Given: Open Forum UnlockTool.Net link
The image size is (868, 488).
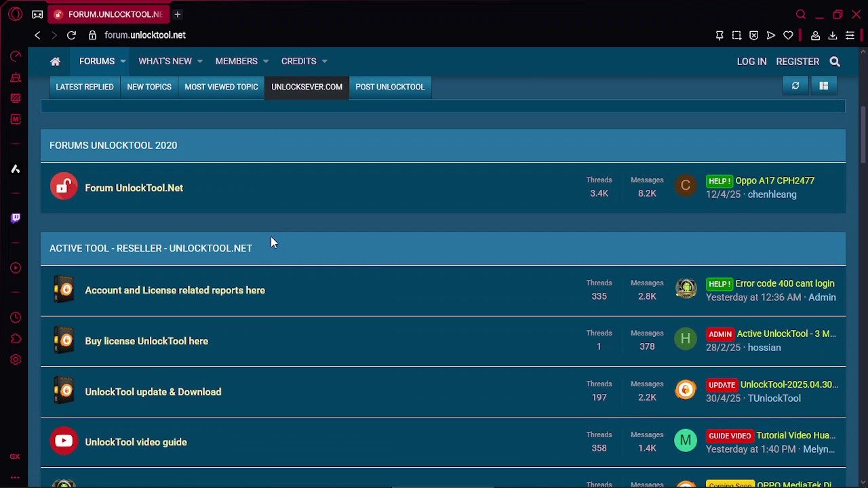Looking at the screenshot, I should (134, 188).
